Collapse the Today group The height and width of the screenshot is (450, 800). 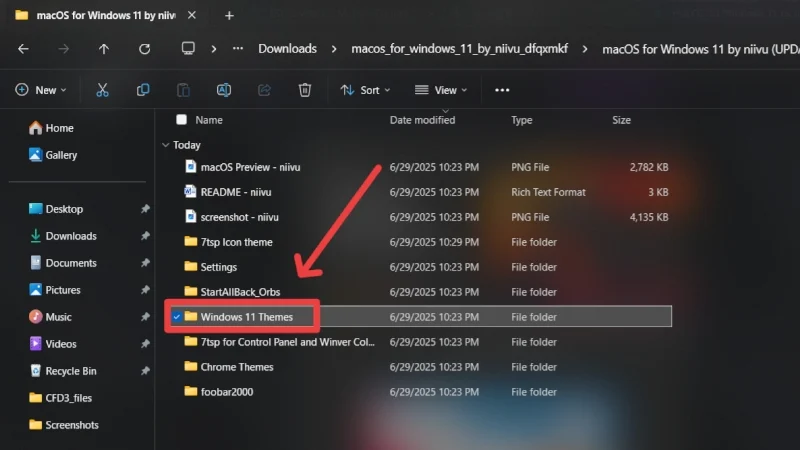[x=165, y=145]
